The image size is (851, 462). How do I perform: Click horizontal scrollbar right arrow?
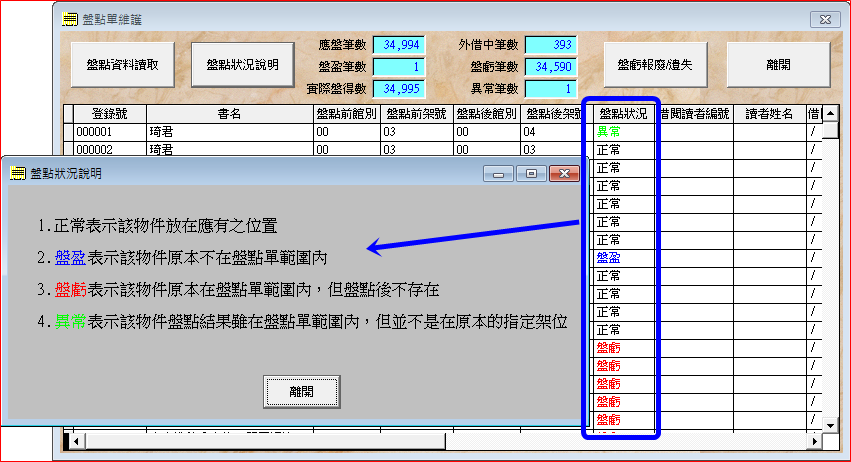pos(815,441)
